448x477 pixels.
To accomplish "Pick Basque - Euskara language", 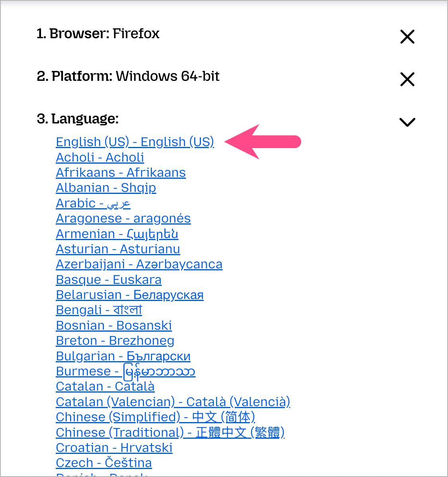I will pos(109,280).
